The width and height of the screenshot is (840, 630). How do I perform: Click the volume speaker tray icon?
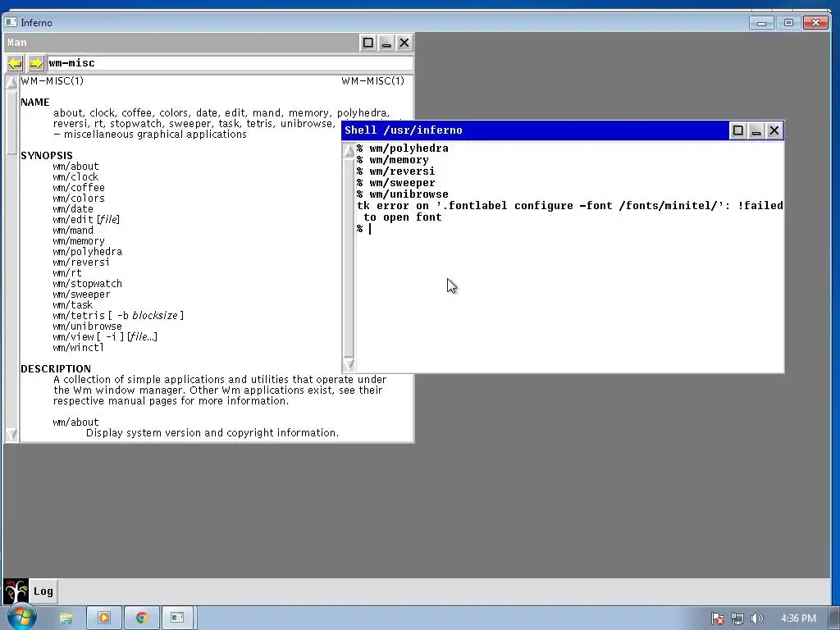click(x=756, y=619)
